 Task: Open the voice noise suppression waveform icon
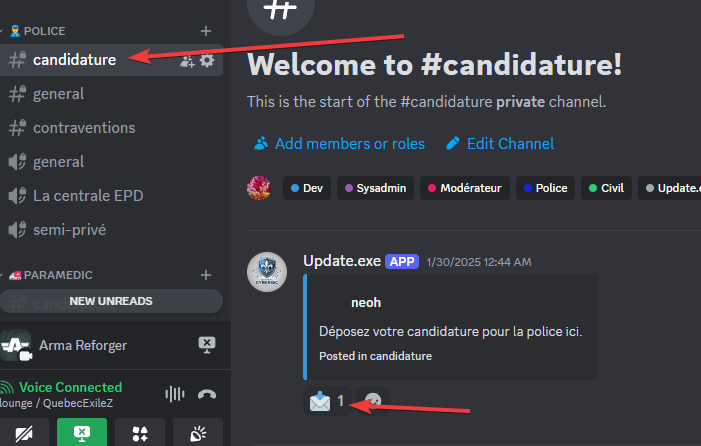[x=175, y=394]
